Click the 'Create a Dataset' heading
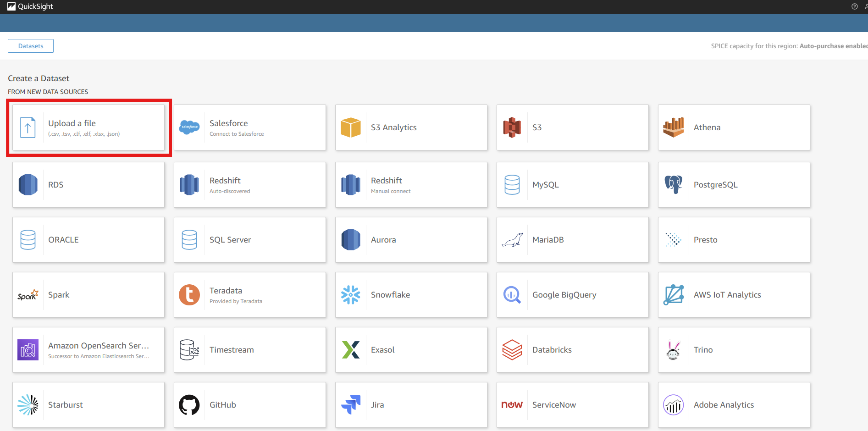Viewport: 868px width, 431px height. point(39,78)
